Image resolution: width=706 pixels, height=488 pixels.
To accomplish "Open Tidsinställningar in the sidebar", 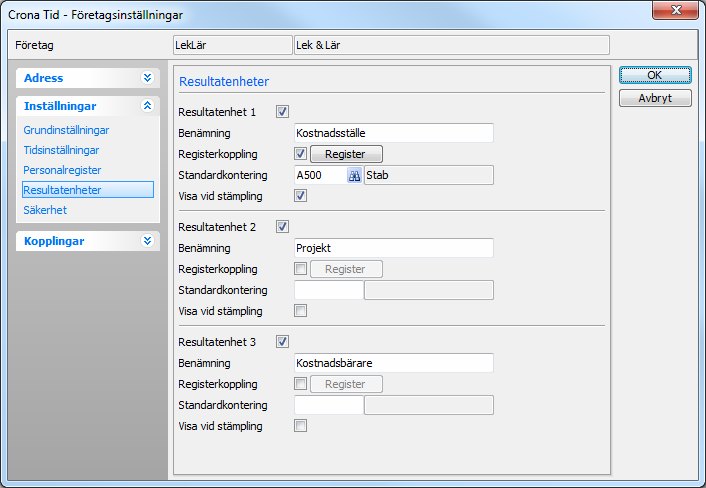I will pos(61,150).
